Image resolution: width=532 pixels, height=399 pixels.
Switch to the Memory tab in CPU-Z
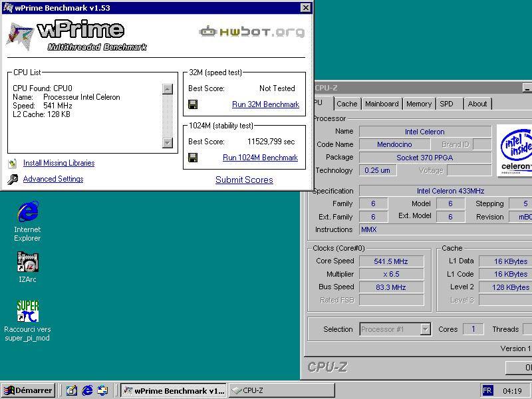(x=419, y=104)
